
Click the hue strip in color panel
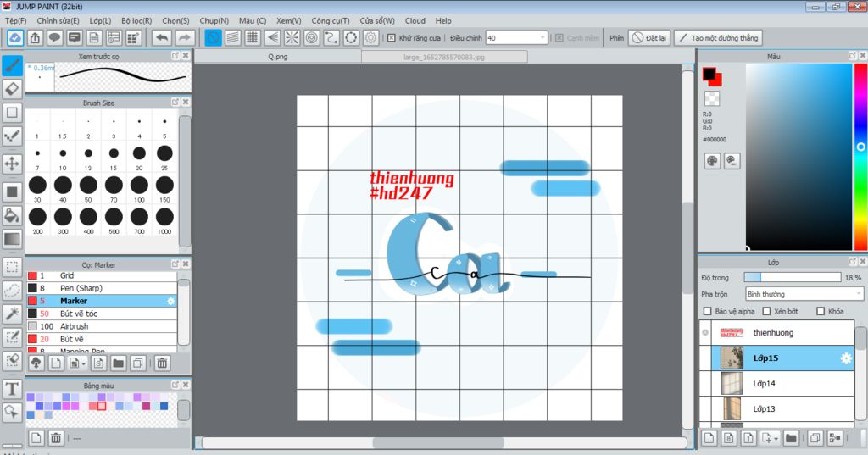click(x=861, y=157)
